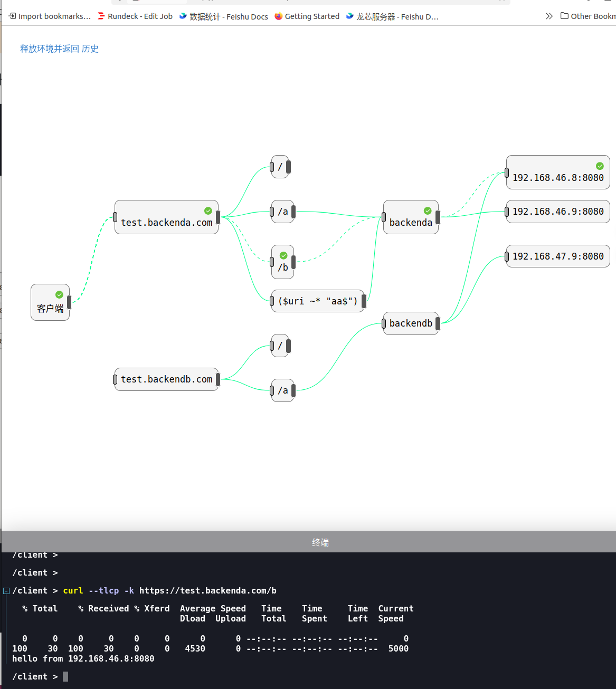Viewport: 616px width, 689px height.
Task: Open the 历史 link
Action: point(90,49)
